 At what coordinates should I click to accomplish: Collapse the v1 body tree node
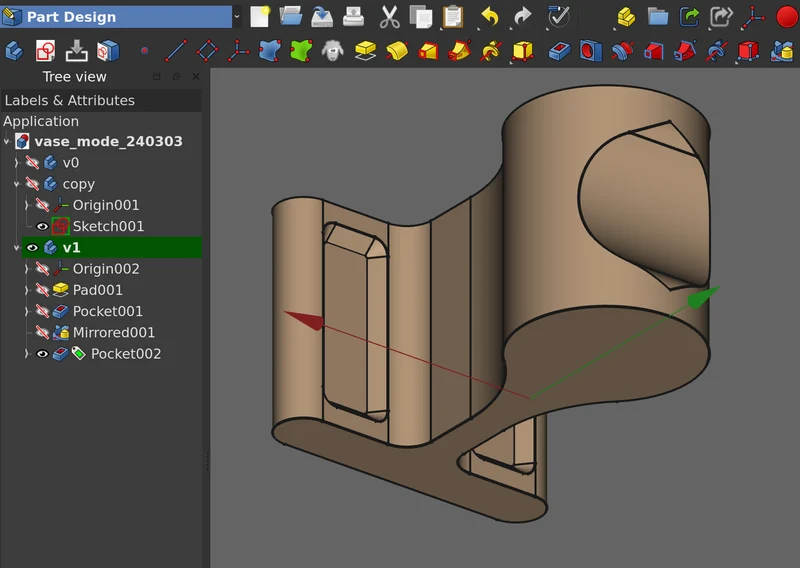[x=16, y=248]
